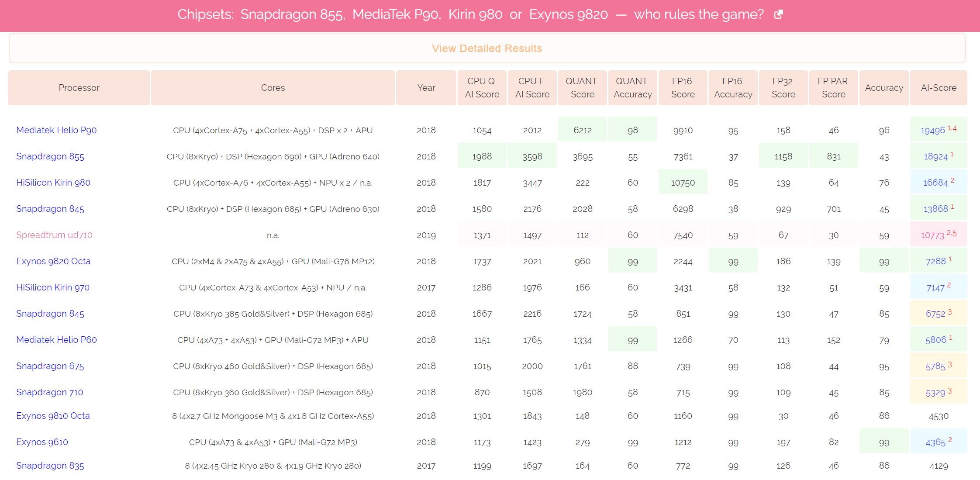
Task: Open the Snapdragon 855 processor link
Action: click(50, 156)
